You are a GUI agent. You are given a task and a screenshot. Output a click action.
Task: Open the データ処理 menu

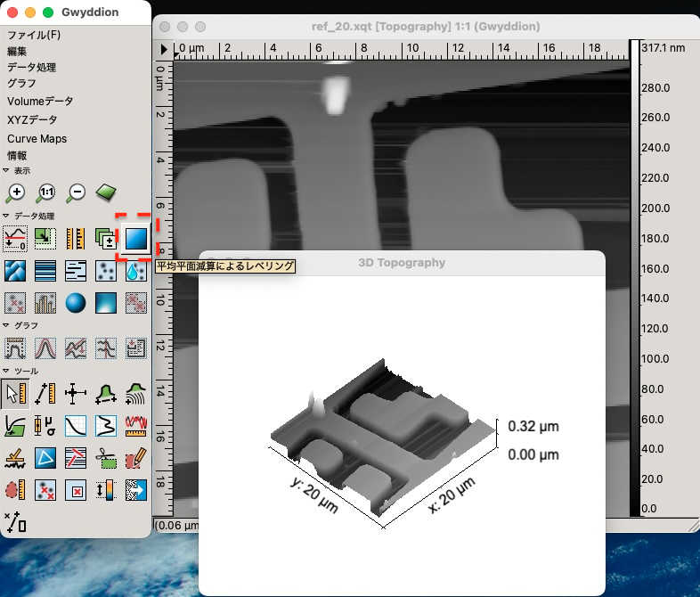pos(32,68)
